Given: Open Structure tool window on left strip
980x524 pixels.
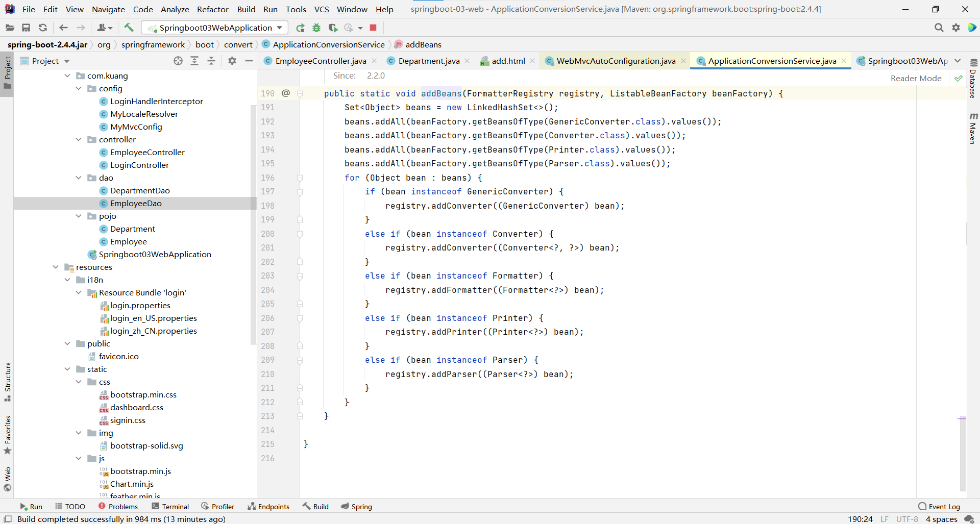Looking at the screenshot, I should pyautogui.click(x=7, y=382).
